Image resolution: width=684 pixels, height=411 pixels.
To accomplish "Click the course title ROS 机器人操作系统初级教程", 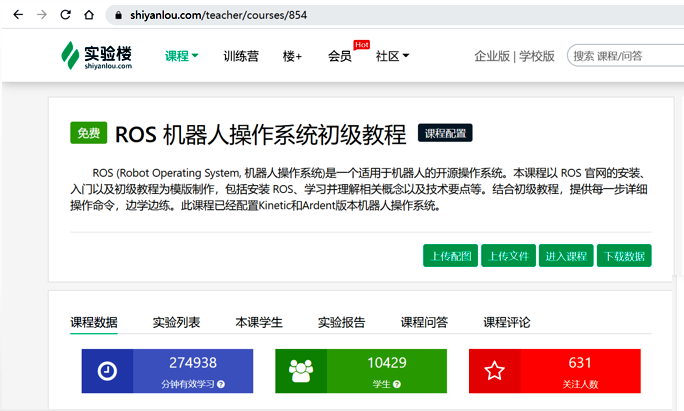I will [x=260, y=134].
